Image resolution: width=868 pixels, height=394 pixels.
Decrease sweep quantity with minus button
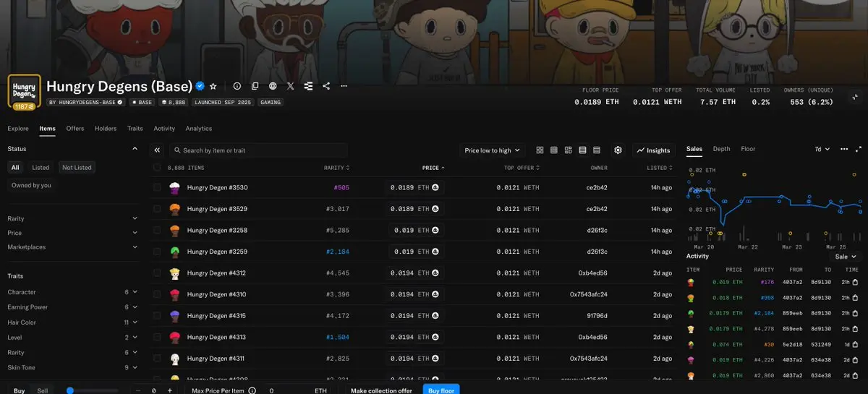138,390
